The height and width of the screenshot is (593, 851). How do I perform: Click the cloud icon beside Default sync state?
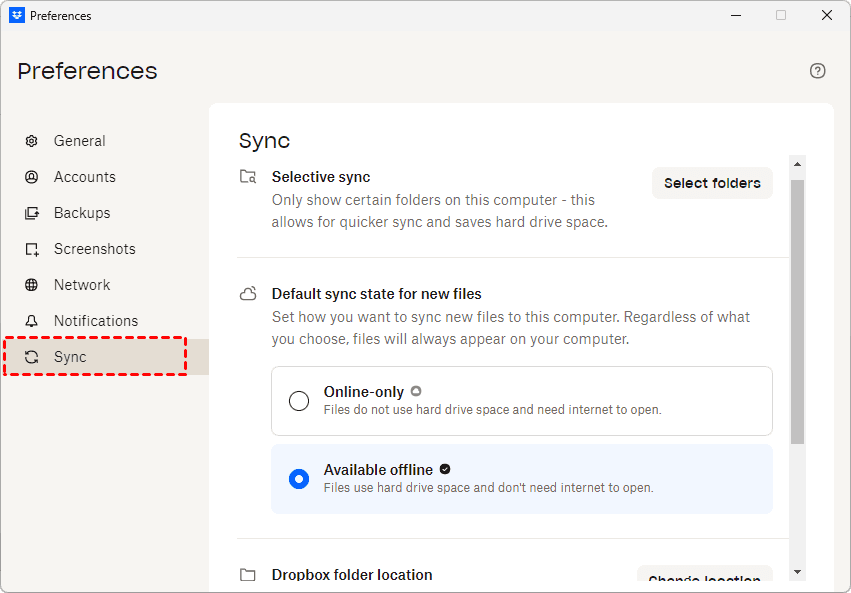[x=248, y=295]
